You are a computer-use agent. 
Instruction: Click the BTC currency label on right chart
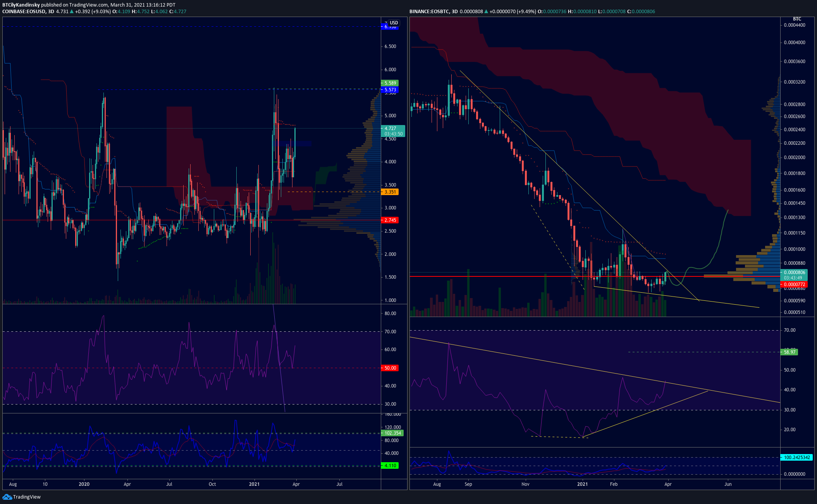pyautogui.click(x=797, y=19)
